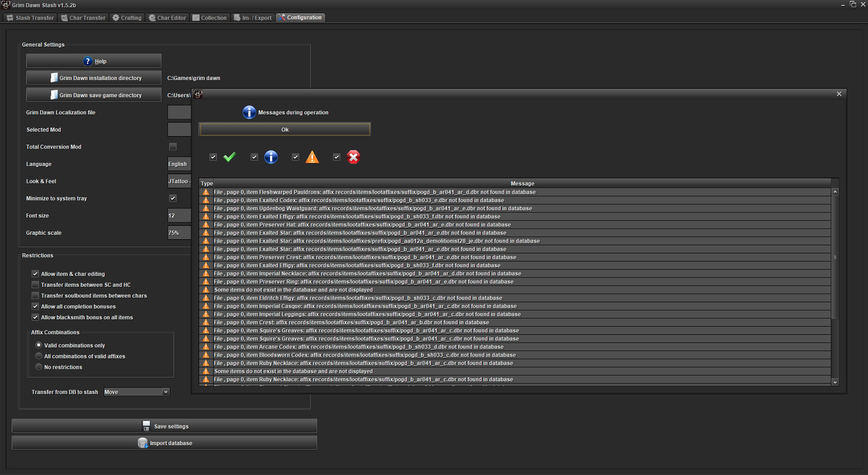Toggle the Total Conversion Mod checkbox
868x475 pixels.
pos(173,147)
